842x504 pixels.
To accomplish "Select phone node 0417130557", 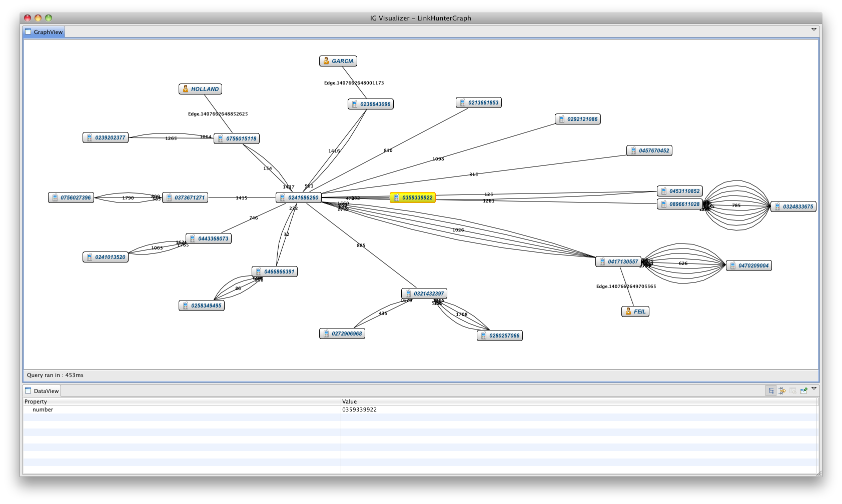I will point(618,261).
